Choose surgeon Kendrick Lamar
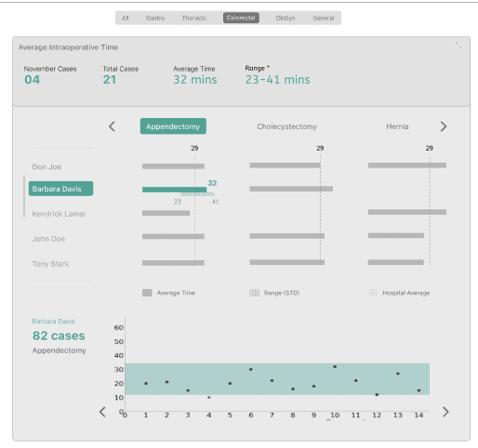This screenshot has height=448, width=478. tap(59, 214)
